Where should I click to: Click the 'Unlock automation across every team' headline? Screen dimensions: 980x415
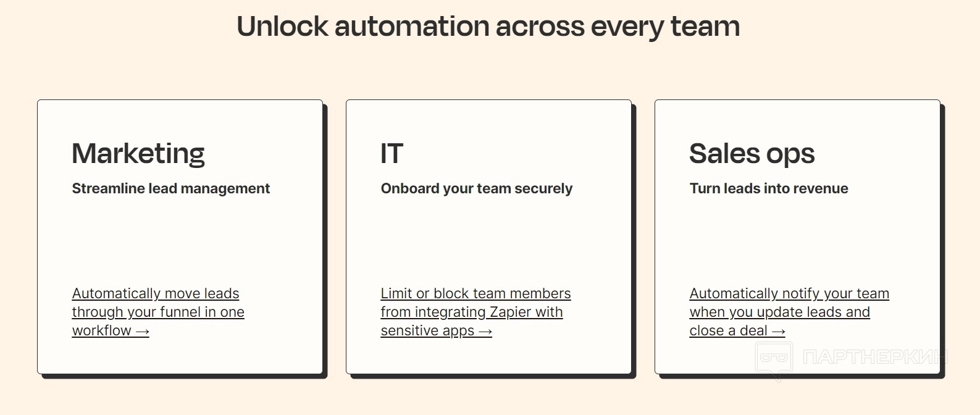tap(488, 27)
